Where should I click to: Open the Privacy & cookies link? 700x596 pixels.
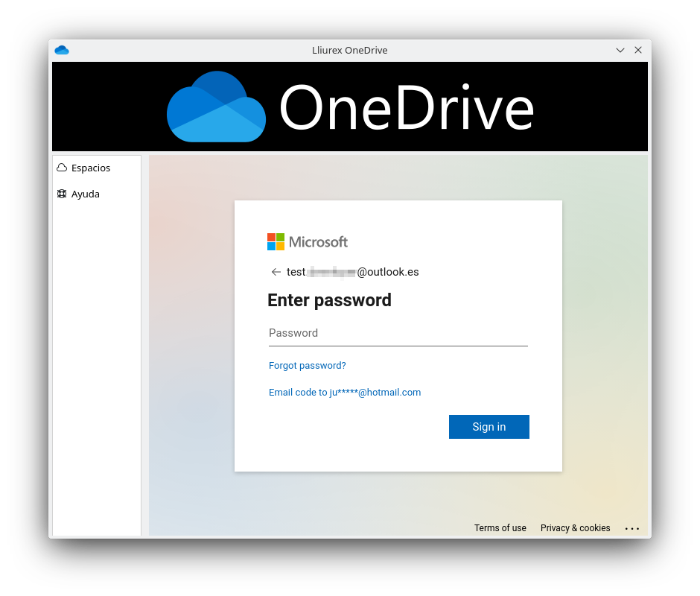coord(575,528)
